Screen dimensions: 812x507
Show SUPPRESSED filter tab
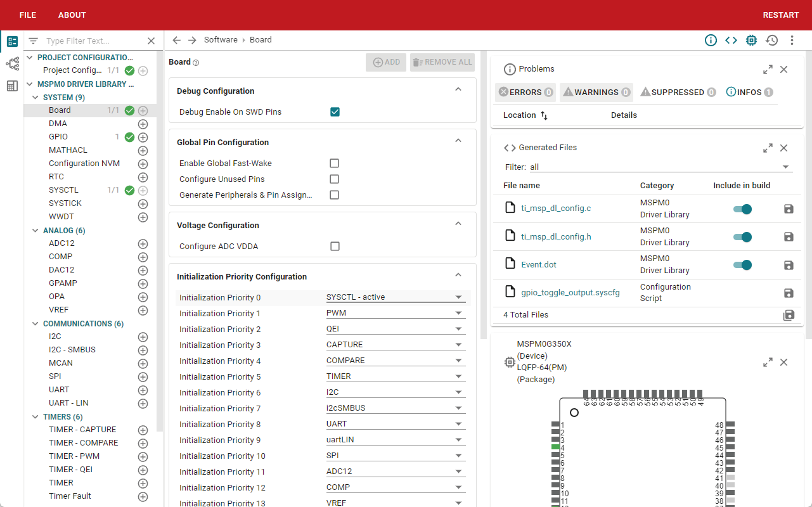(x=678, y=92)
